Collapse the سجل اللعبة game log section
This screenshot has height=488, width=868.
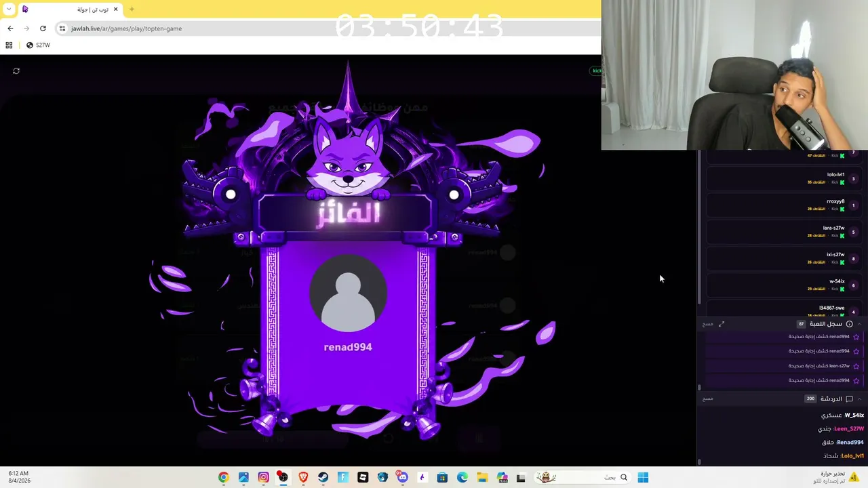click(859, 324)
